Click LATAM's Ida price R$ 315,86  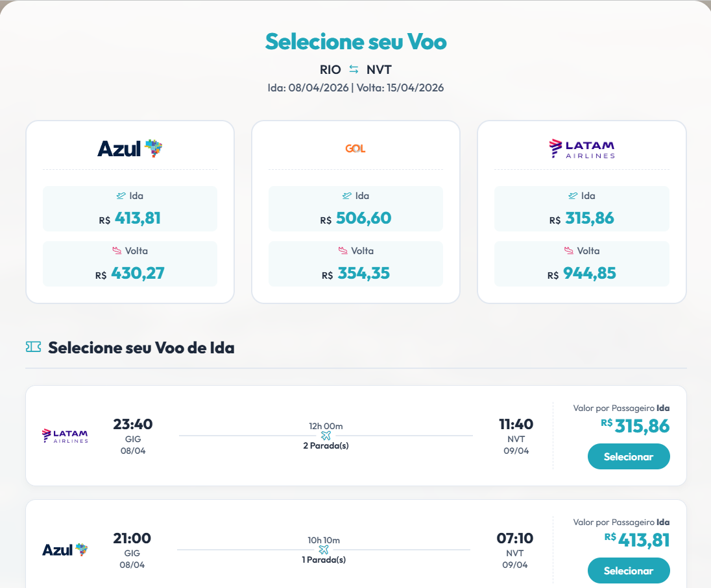pyautogui.click(x=581, y=218)
